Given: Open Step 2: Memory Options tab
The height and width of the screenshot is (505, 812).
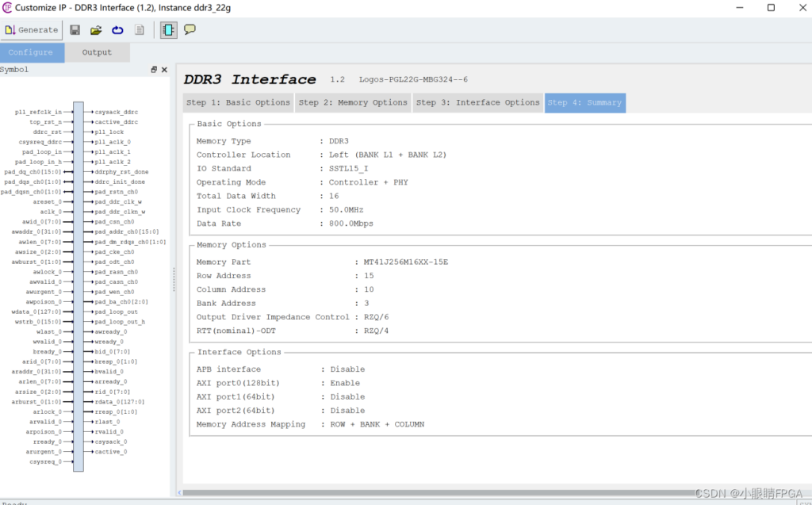Looking at the screenshot, I should point(353,102).
